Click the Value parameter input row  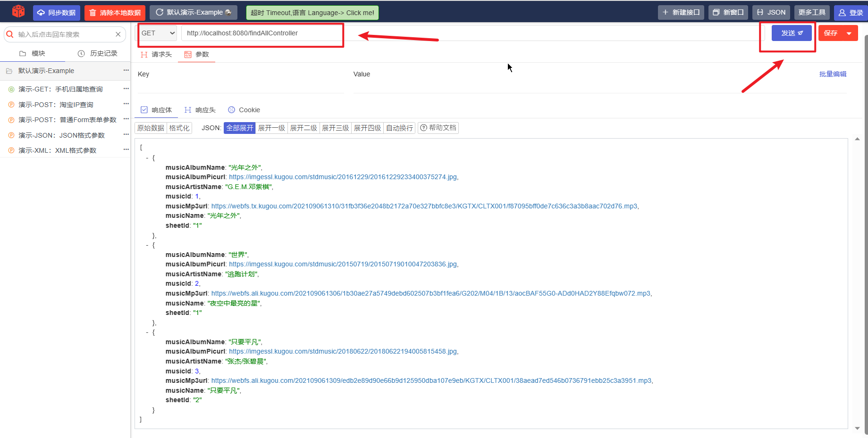599,86
